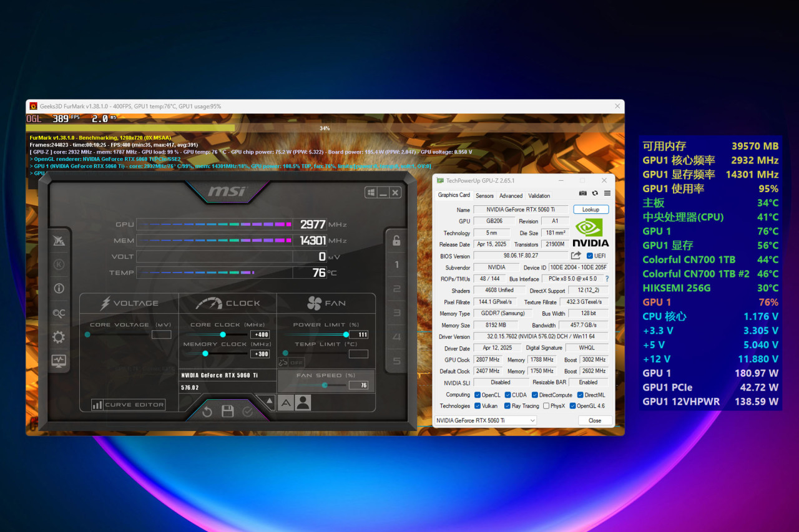Select Afterburner profile slot 3

[x=396, y=313]
